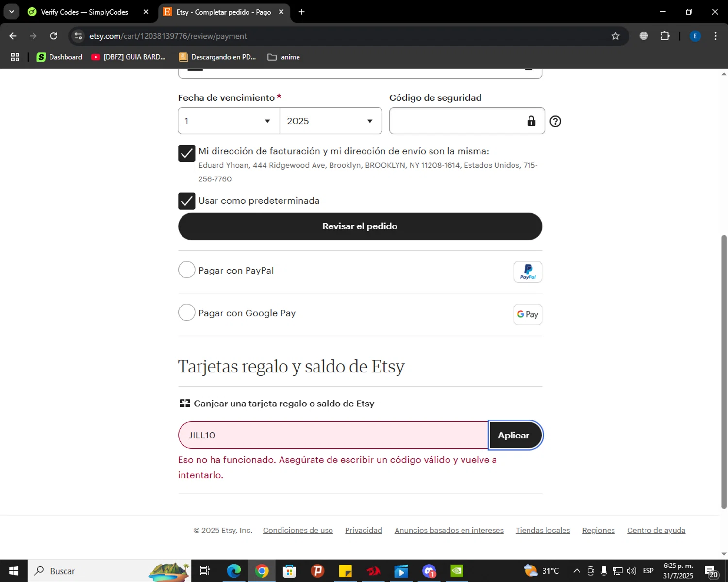Open the Windows Start menu
Screen dimensions: 728x582
pos(14,571)
